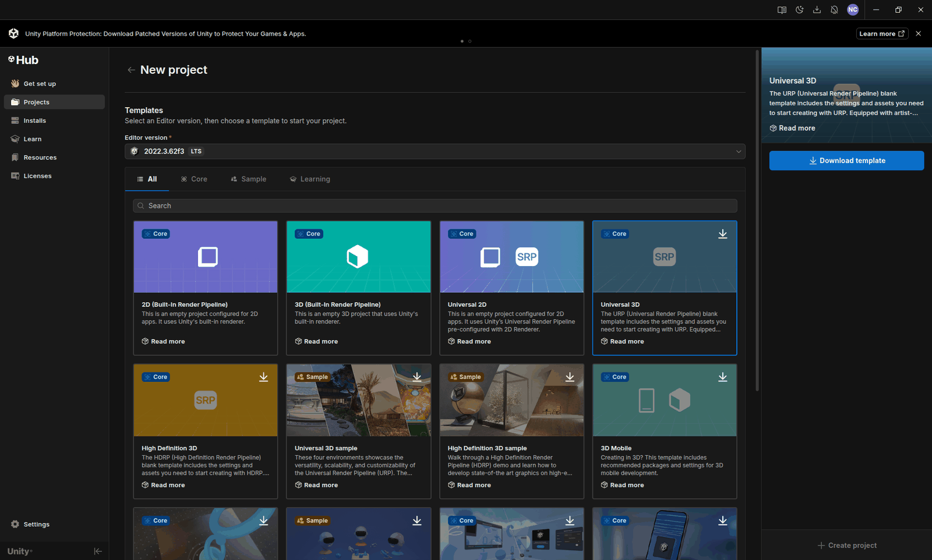Viewport: 932px width, 560px height.
Task: Toggle the dark theme moon icon
Action: tap(799, 10)
